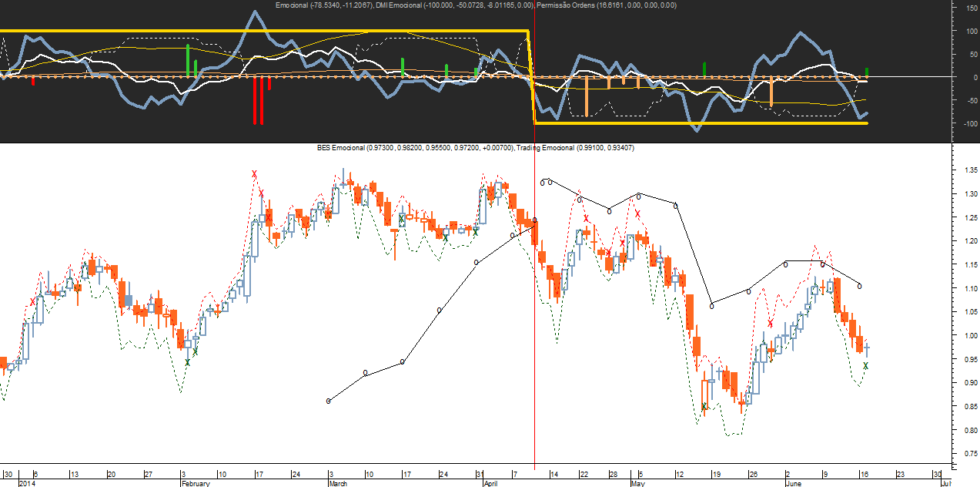Click the red X marker at February peak

(x=254, y=174)
